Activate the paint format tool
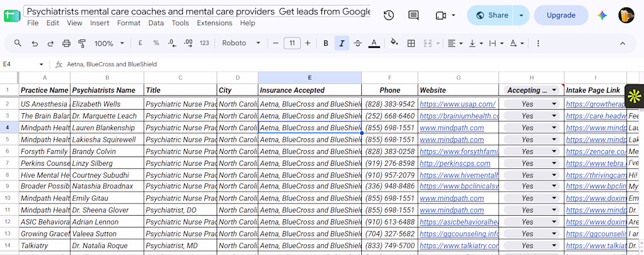This screenshot has width=644, height=255. tap(82, 43)
